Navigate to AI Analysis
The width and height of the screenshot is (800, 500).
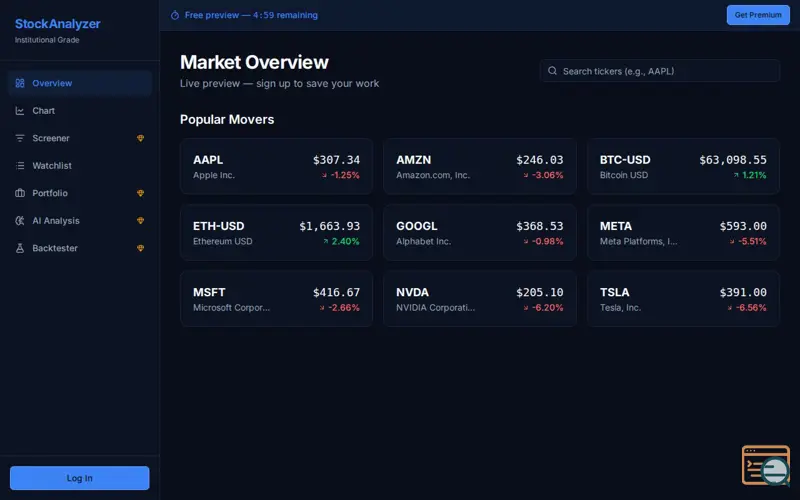pyautogui.click(x=80, y=221)
